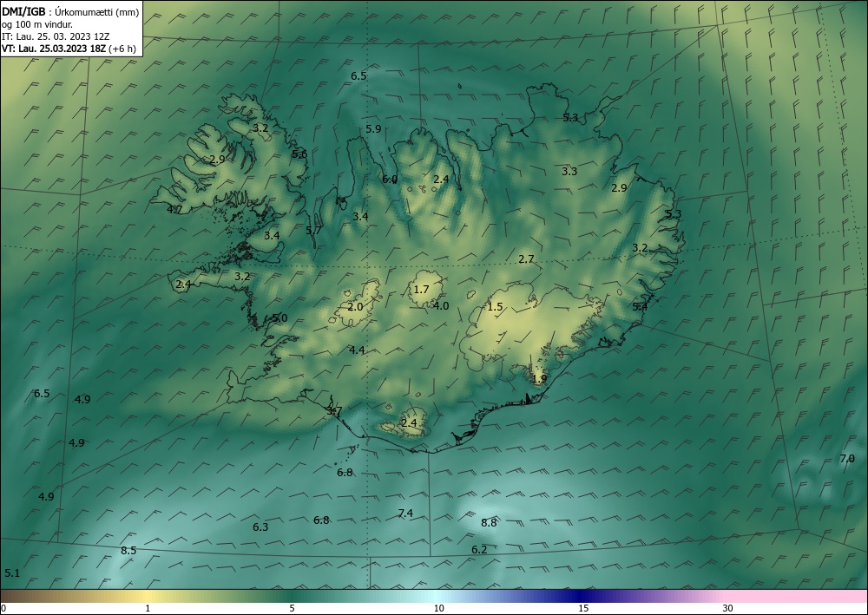The width and height of the screenshot is (868, 615).
Task: Click the 5.9 value on the map
Action: [x=373, y=129]
